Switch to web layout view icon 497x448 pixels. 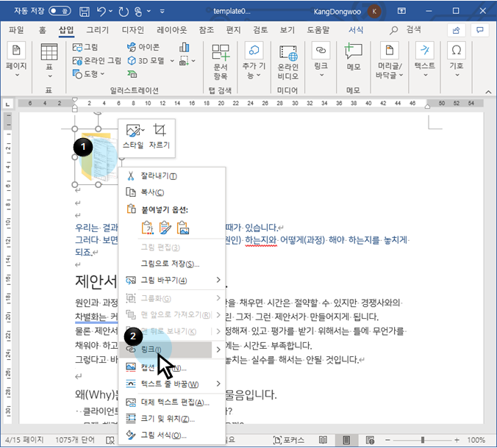[x=370, y=440]
